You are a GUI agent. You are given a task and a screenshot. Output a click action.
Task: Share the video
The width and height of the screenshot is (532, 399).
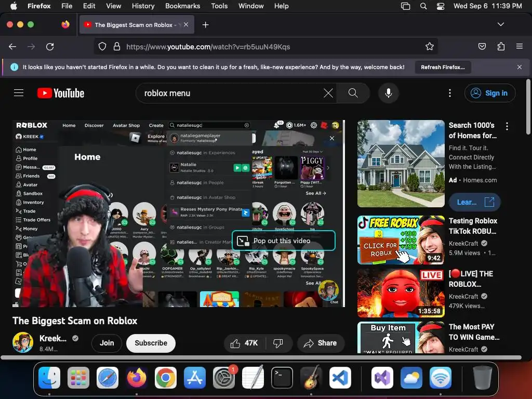click(321, 343)
